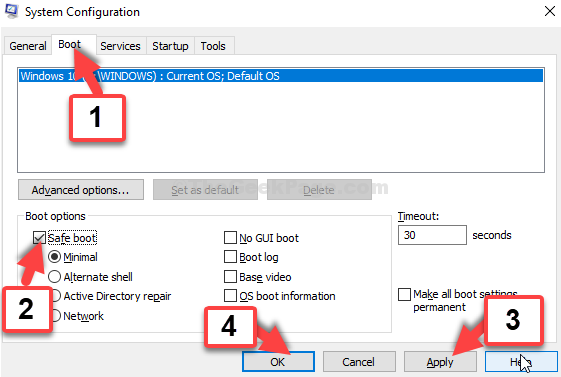Uncheck the Safe boot checkbox

tap(39, 238)
